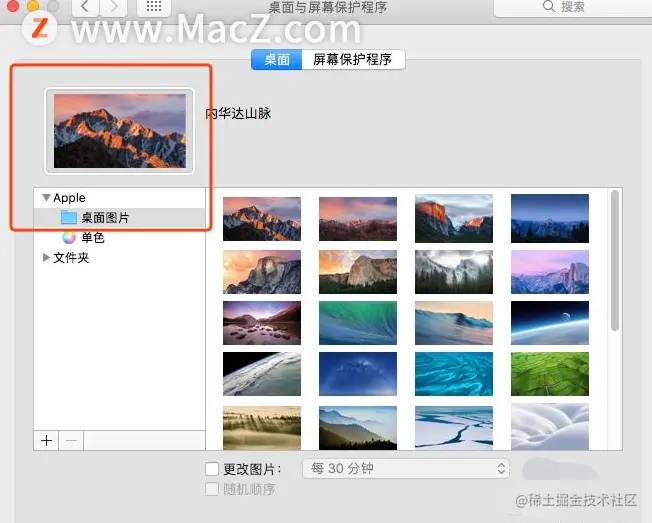This screenshot has height=523, width=652.
Task: Choose the grey misty forest valley wallpaper
Action: coord(454,272)
